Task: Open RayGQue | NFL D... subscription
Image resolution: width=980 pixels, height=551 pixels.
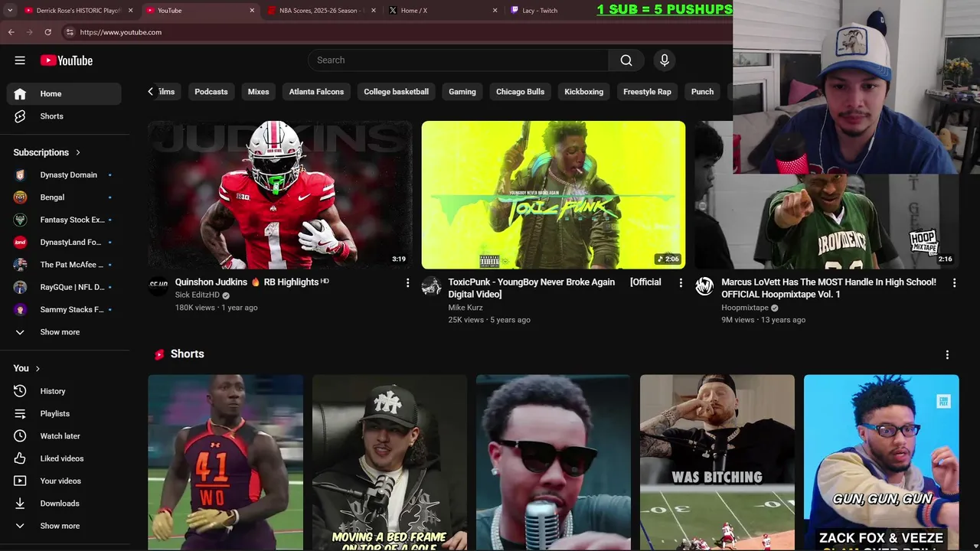Action: (x=64, y=288)
